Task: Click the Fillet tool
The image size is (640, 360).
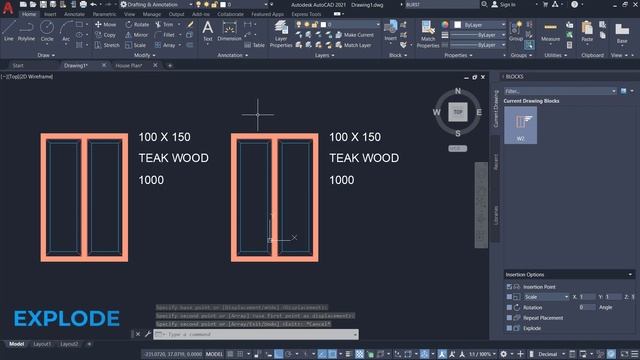Action: click(x=165, y=35)
